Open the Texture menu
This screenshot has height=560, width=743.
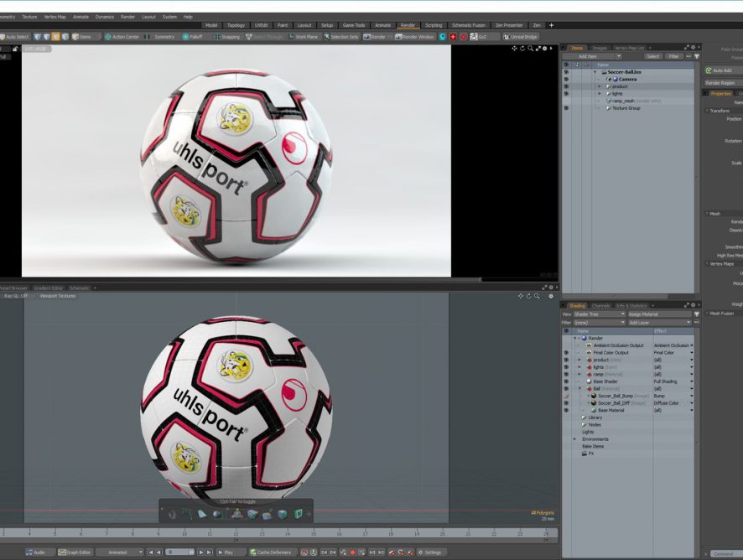click(29, 16)
